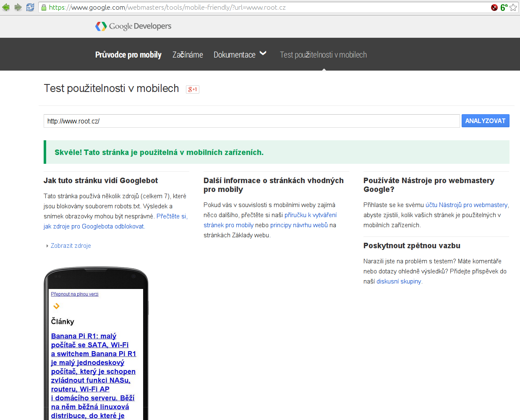This screenshot has width=520, height=420.
Task: Click the page title Test použitelnosti v mobilech
Action: click(x=112, y=88)
